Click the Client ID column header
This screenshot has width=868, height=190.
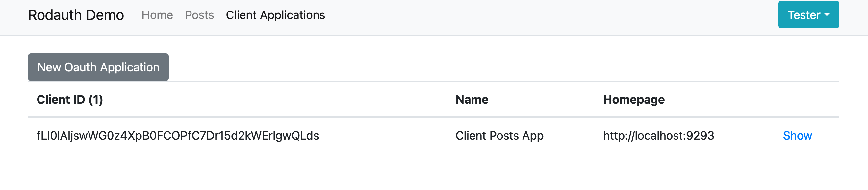(x=61, y=100)
